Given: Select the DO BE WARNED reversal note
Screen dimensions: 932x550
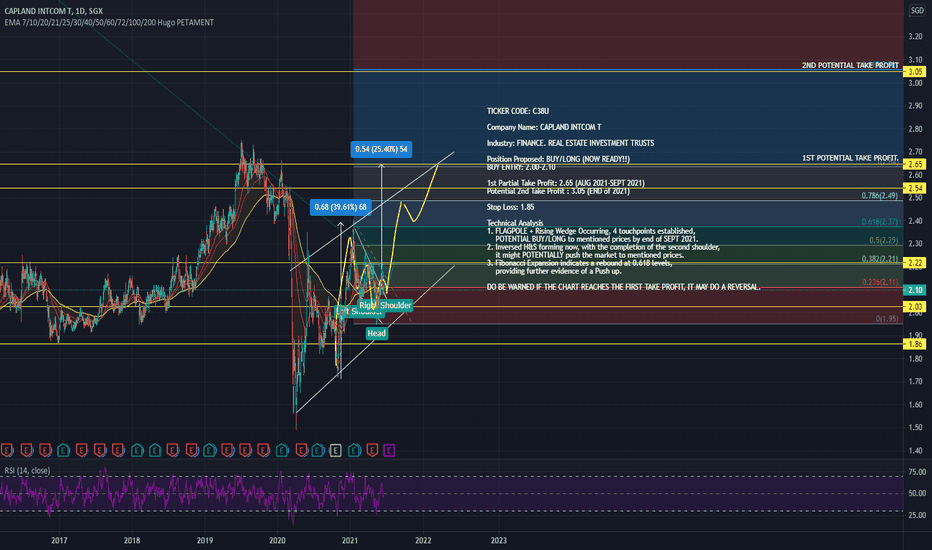Looking at the screenshot, I should tap(623, 287).
